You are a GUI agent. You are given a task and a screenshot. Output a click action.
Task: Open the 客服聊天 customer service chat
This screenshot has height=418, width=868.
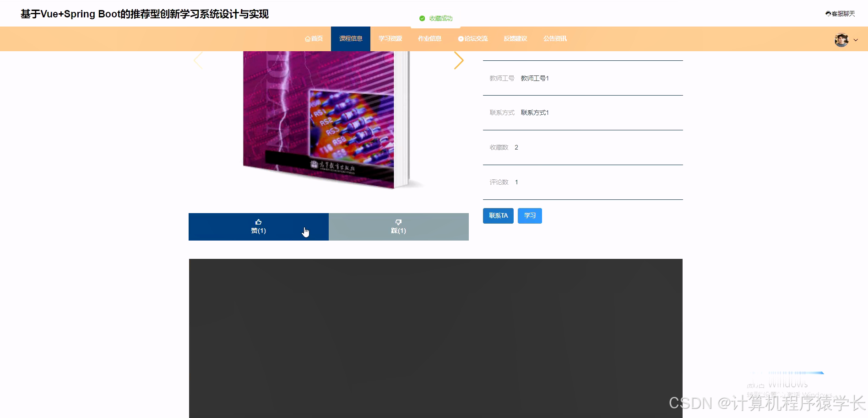[x=841, y=14]
